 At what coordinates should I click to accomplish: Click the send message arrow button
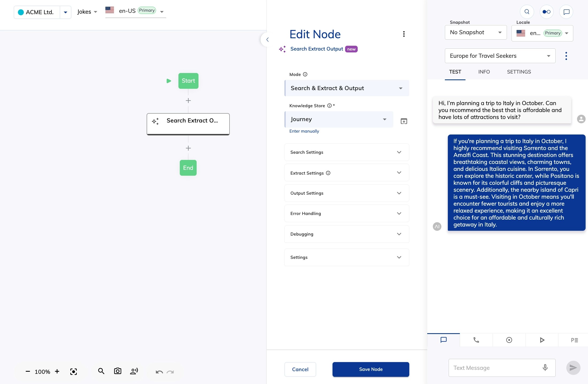[x=573, y=368]
